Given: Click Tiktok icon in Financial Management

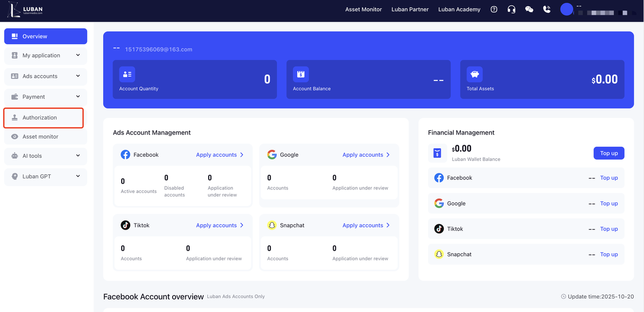Looking at the screenshot, I should 439,229.
